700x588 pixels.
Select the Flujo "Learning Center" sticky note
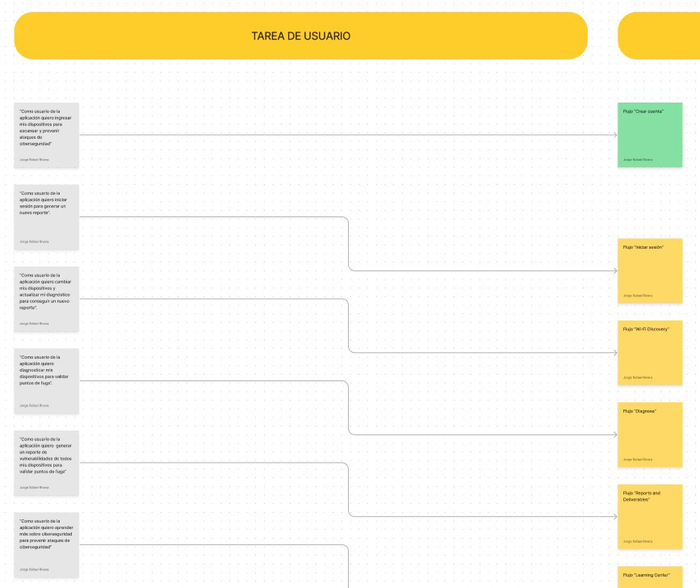tap(650, 577)
